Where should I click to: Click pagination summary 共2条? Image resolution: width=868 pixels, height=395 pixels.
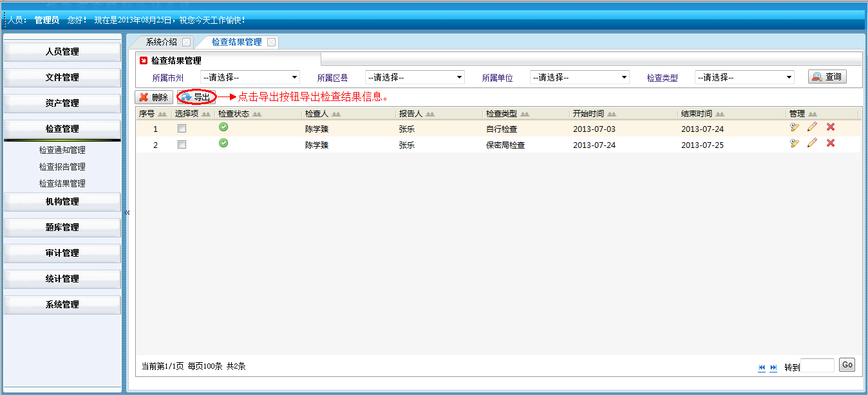coord(236,367)
